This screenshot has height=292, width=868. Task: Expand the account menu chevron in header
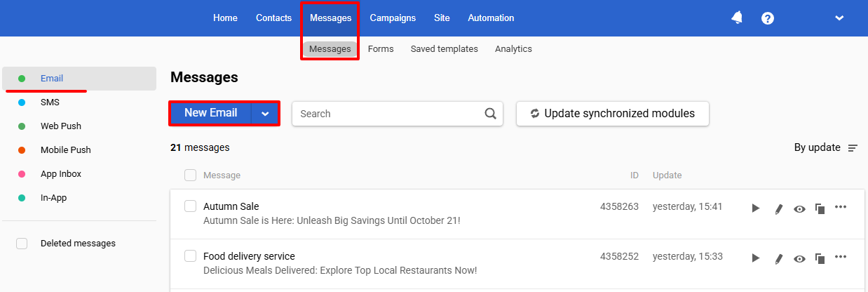839,18
